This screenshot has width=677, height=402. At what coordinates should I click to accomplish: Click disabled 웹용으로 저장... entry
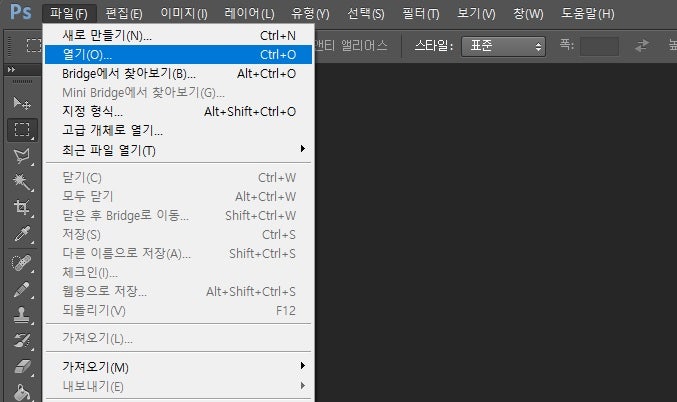pyautogui.click(x=178, y=291)
